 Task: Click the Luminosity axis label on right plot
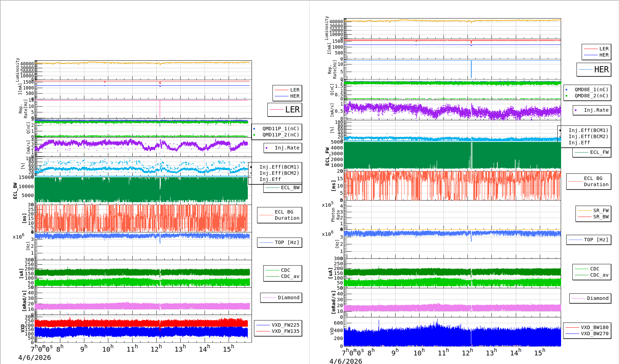pos(327,27)
